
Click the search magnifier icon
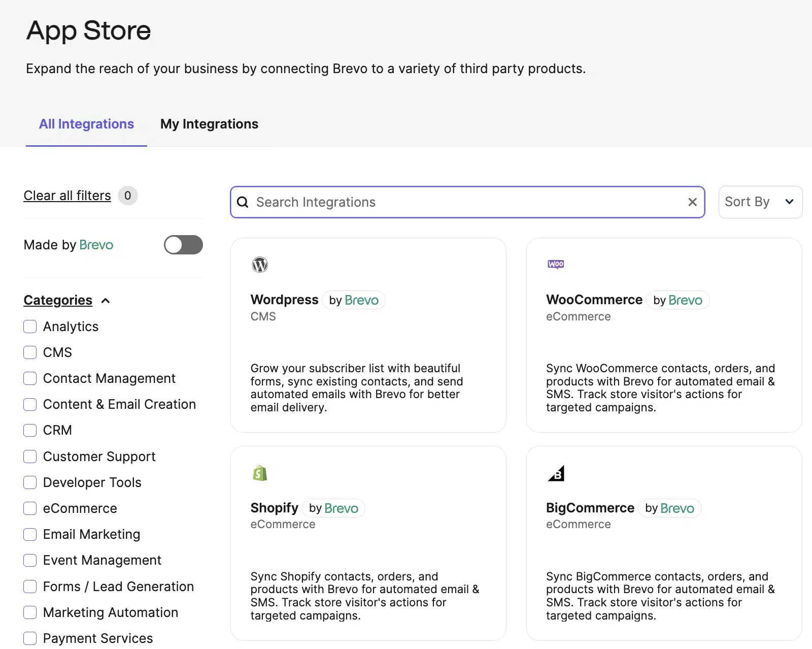pyautogui.click(x=243, y=202)
